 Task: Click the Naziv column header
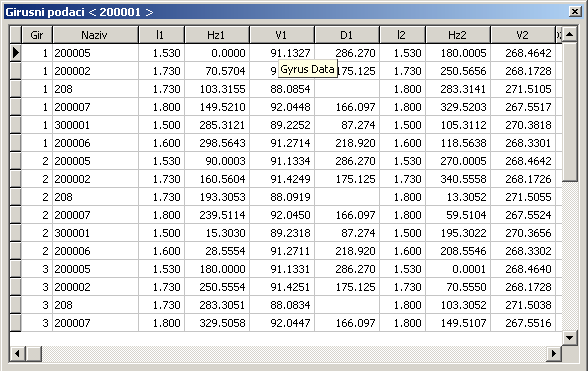click(95, 35)
